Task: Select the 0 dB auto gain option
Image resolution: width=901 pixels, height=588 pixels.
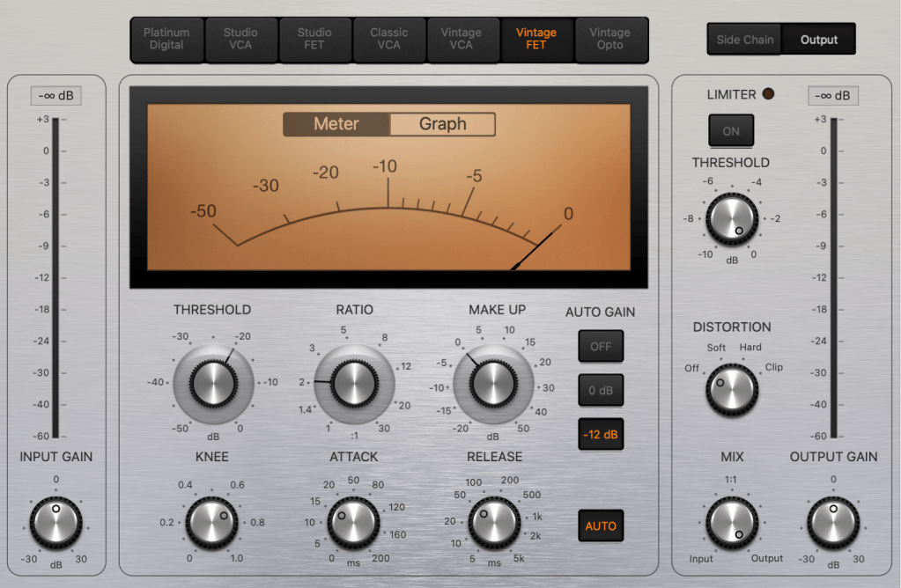Action: (x=601, y=390)
